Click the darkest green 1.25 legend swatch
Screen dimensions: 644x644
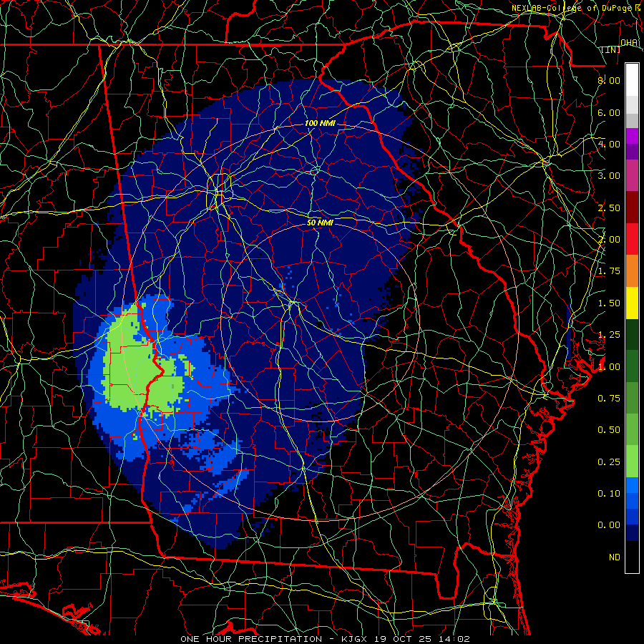pyautogui.click(x=632, y=334)
